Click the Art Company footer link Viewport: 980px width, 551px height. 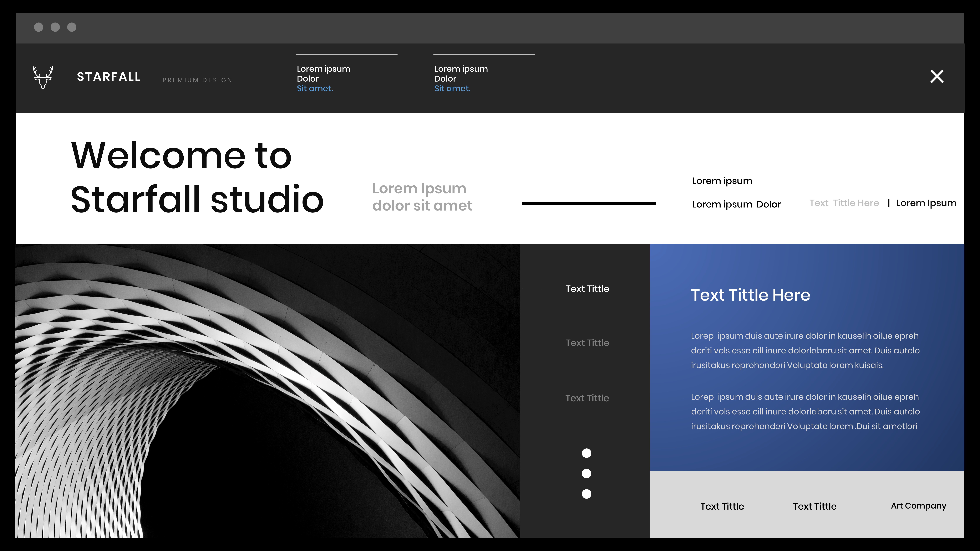click(x=918, y=506)
